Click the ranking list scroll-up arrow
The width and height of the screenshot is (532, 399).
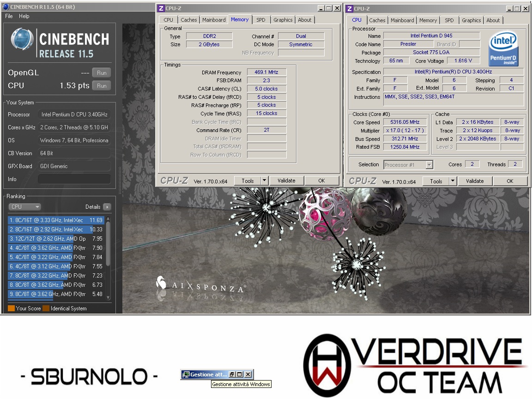[x=108, y=218]
